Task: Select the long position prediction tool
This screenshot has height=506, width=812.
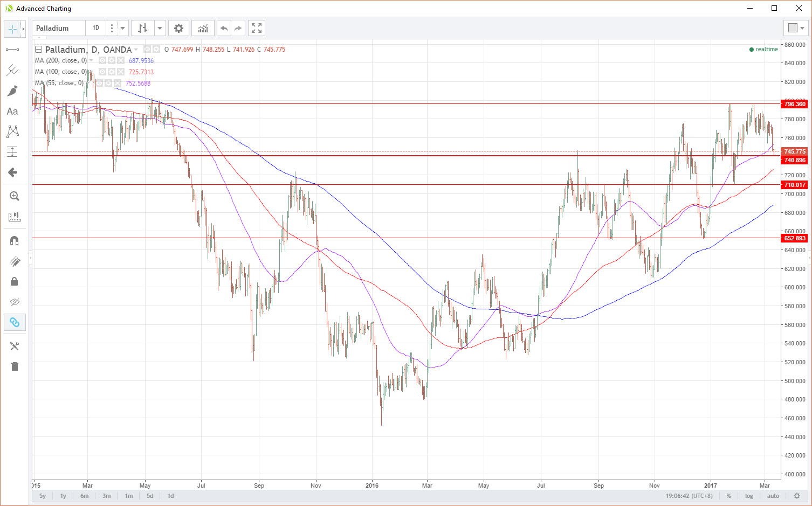Action: point(12,152)
